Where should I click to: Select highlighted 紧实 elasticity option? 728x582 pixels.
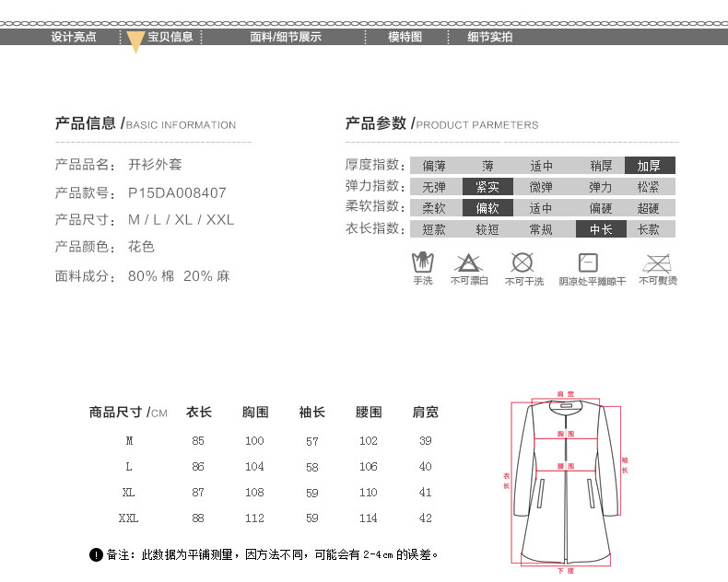(x=487, y=187)
